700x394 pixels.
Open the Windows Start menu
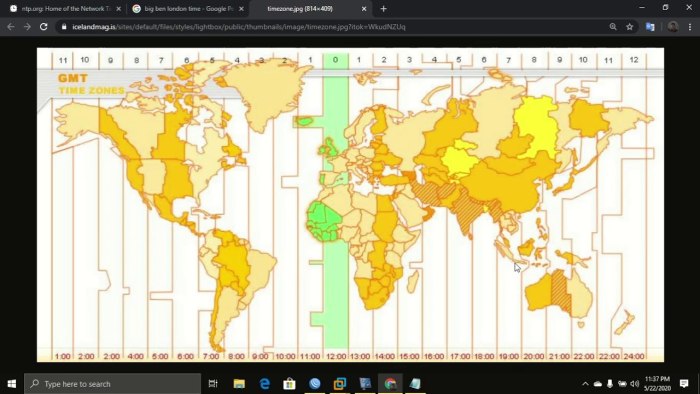tap(12, 384)
